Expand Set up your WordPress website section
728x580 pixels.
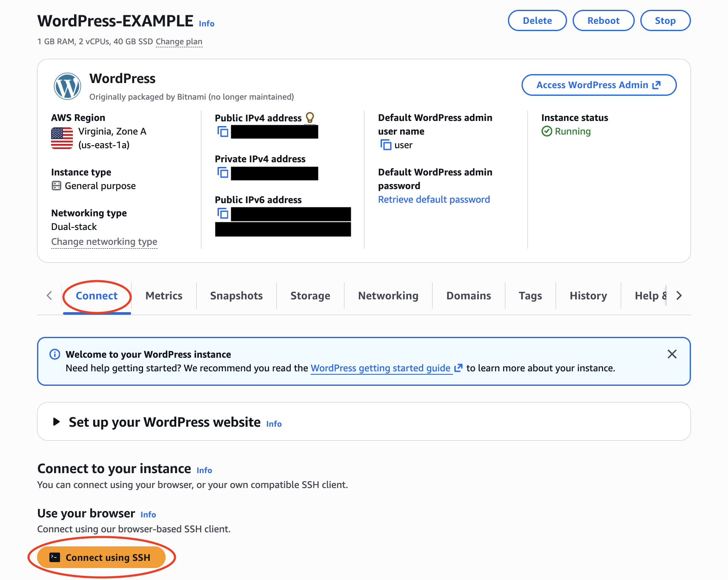tap(56, 422)
